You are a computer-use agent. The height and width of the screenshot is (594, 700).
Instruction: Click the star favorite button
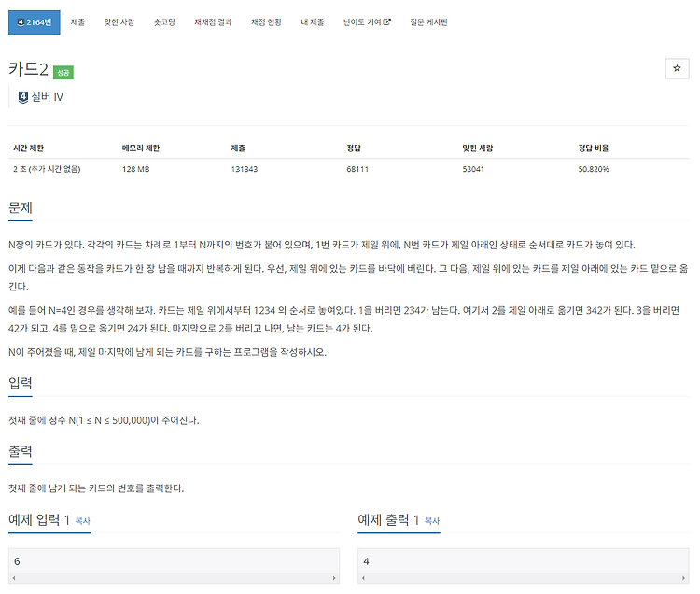(677, 69)
